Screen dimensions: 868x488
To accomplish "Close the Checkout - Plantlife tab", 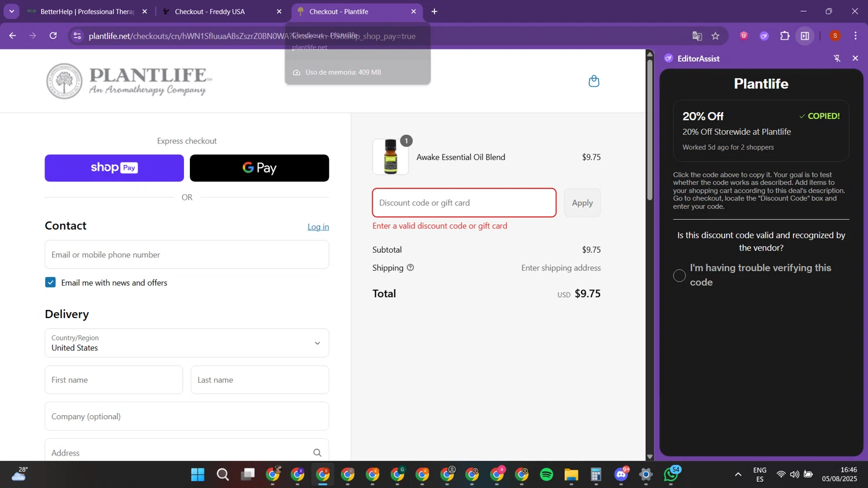I will pos(413,12).
